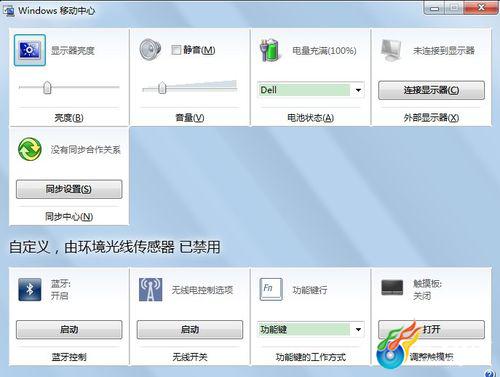
Task: Click the 打开 touchpad button
Action: click(x=431, y=330)
